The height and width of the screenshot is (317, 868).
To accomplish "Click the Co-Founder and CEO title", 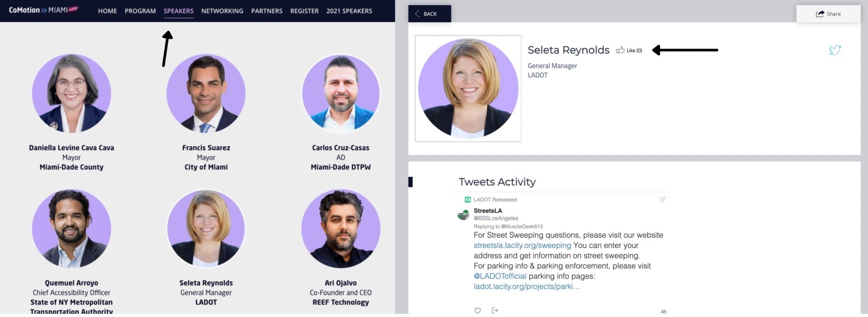I will [x=341, y=293].
